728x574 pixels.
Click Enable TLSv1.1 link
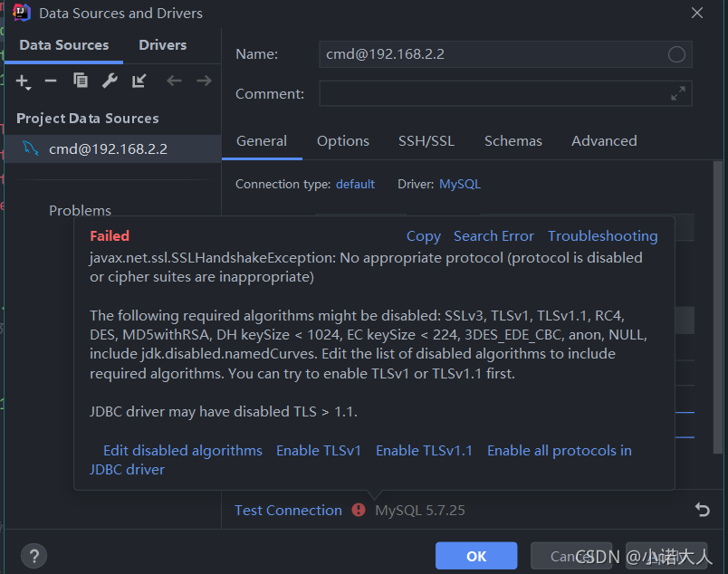pos(424,451)
